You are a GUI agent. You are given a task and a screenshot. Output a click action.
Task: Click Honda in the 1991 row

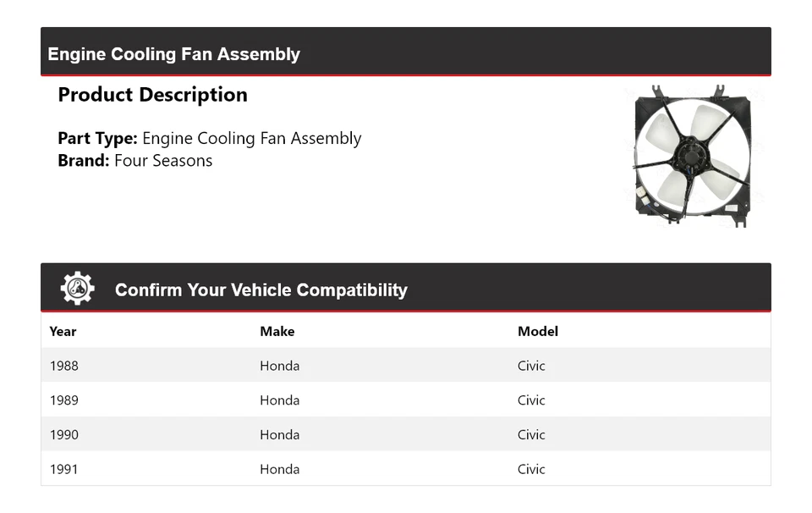pyautogui.click(x=279, y=469)
